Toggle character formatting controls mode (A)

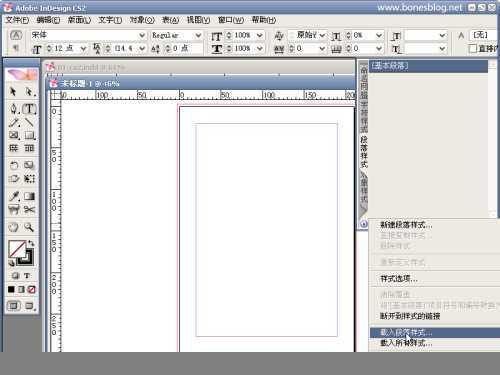(x=16, y=35)
